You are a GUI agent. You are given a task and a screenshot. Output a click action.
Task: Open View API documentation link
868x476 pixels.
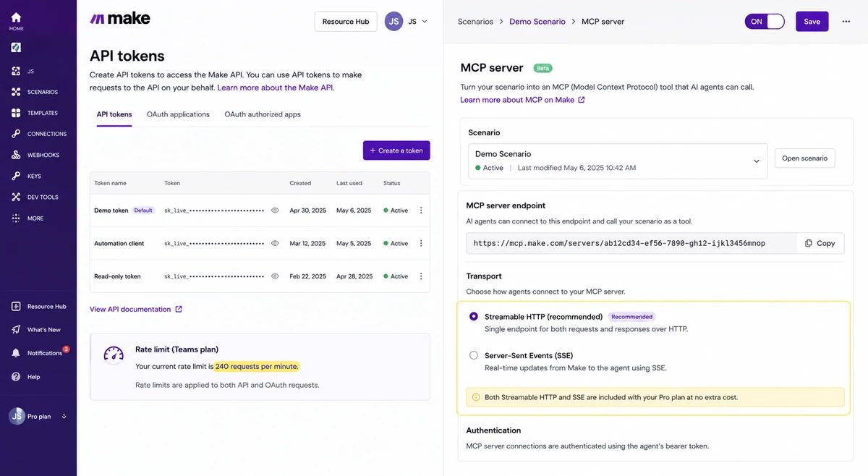click(136, 309)
